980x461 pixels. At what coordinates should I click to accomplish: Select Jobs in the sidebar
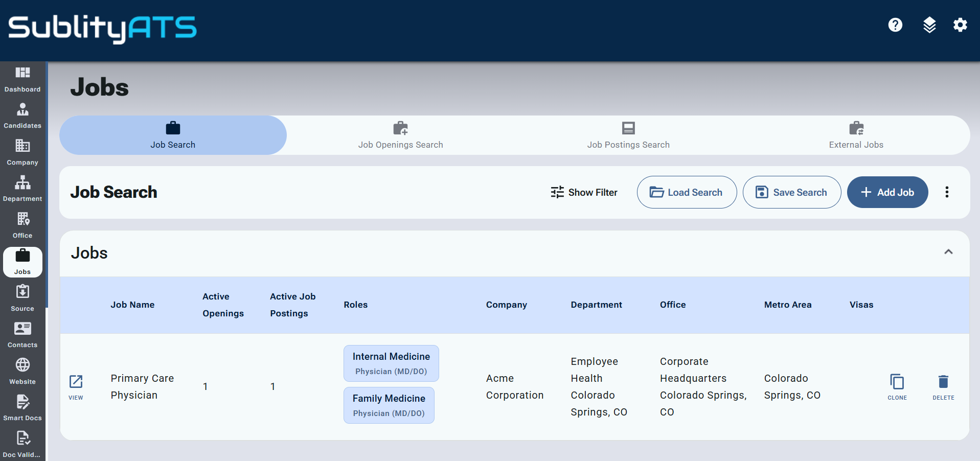22,262
